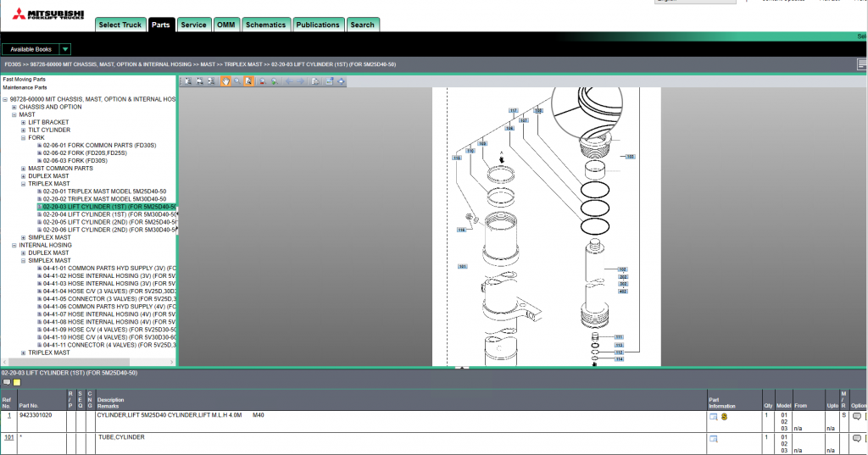Click the tree panel horizontal scrollbar

tap(70, 362)
